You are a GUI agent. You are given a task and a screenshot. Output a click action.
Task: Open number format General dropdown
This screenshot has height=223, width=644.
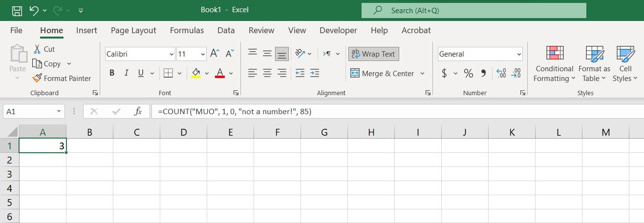pos(519,54)
